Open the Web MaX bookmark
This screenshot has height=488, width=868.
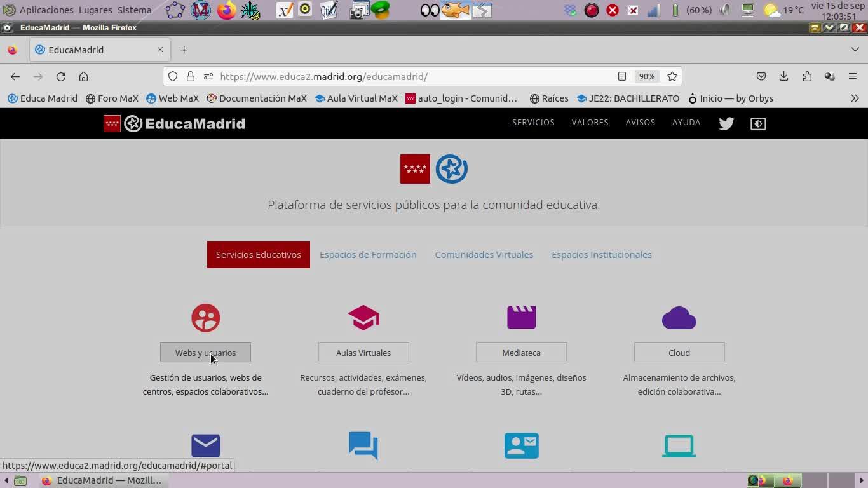point(172,98)
